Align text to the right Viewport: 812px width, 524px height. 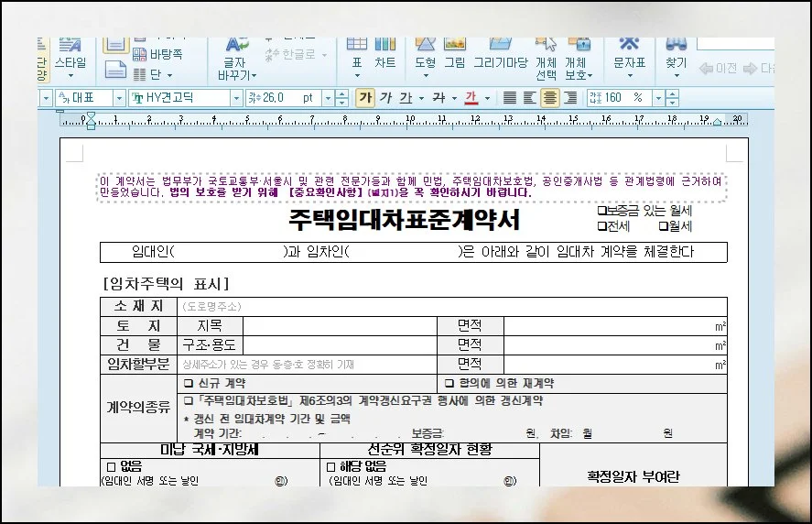point(570,98)
